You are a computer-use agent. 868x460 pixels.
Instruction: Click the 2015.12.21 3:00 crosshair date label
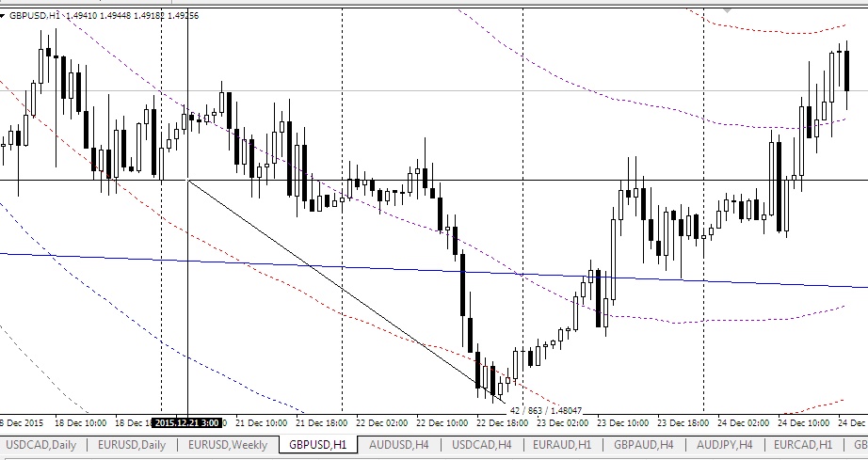point(187,423)
